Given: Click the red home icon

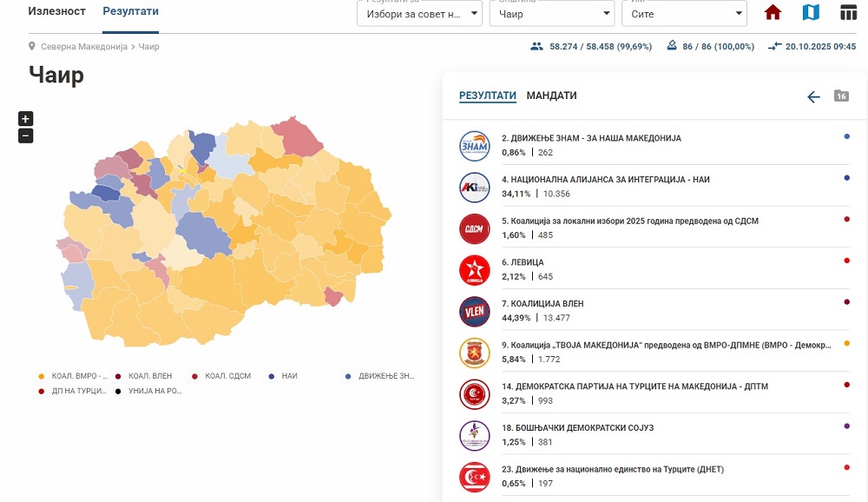Looking at the screenshot, I should 773,13.
